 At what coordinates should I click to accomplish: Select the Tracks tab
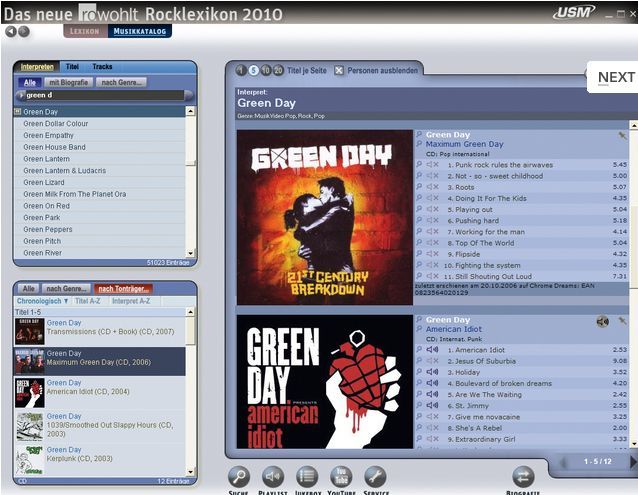point(102,67)
